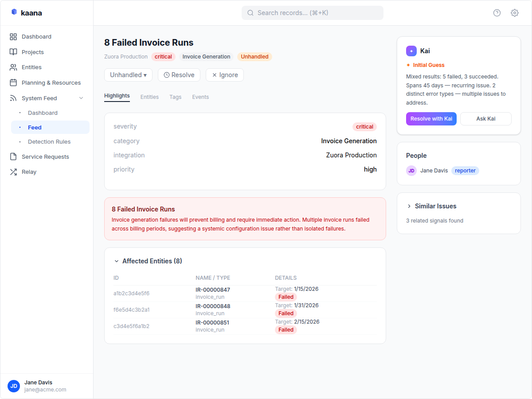
Task: Switch to the Entities tab
Action: click(x=149, y=97)
